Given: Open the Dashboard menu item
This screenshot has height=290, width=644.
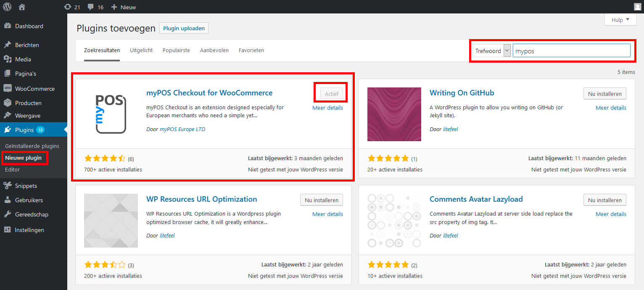Looking at the screenshot, I should point(29,26).
